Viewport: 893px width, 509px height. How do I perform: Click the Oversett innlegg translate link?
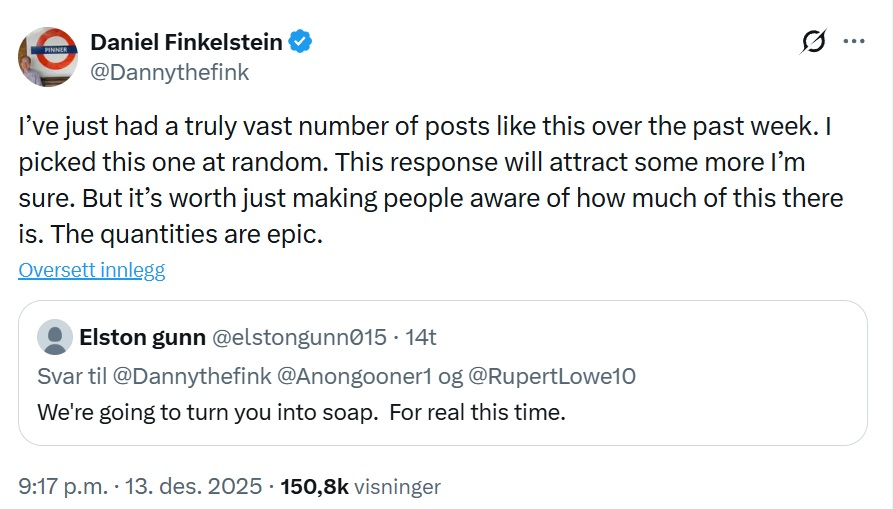pos(91,270)
